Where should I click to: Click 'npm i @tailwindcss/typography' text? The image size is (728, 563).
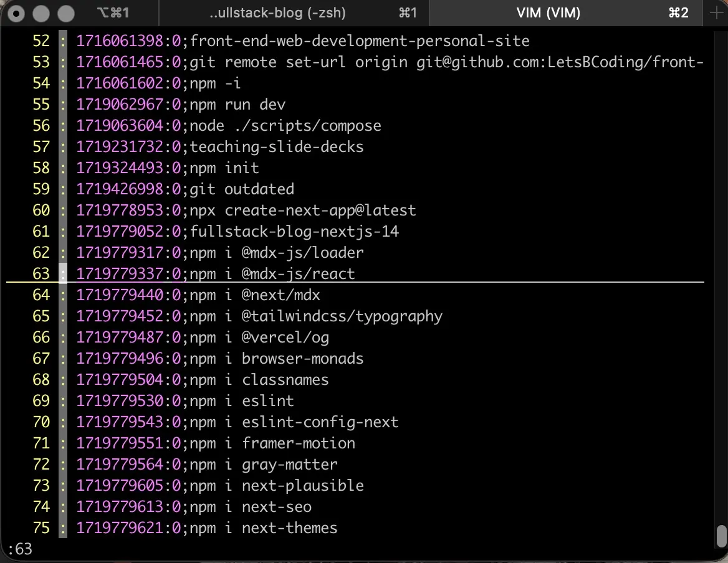[316, 316]
